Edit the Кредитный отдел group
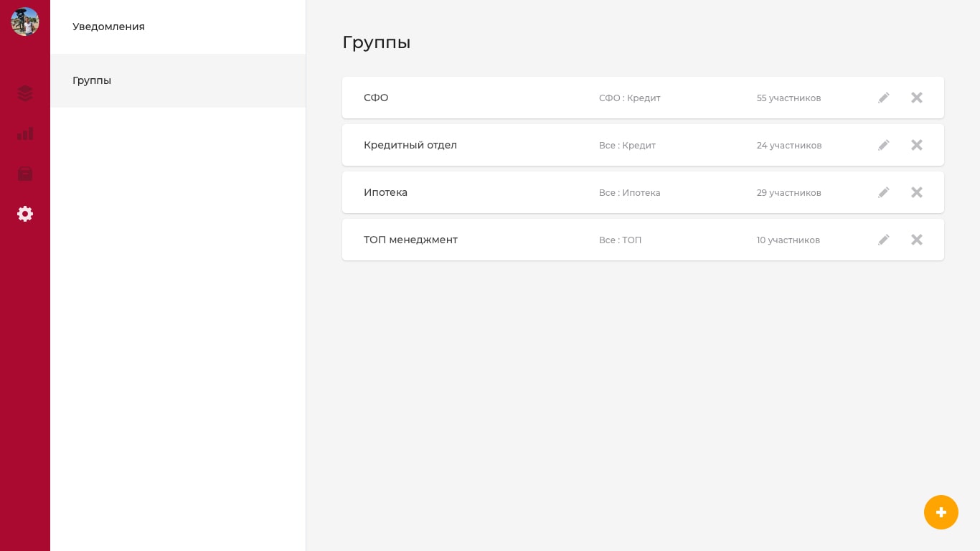This screenshot has height=551, width=980. pos(884,145)
